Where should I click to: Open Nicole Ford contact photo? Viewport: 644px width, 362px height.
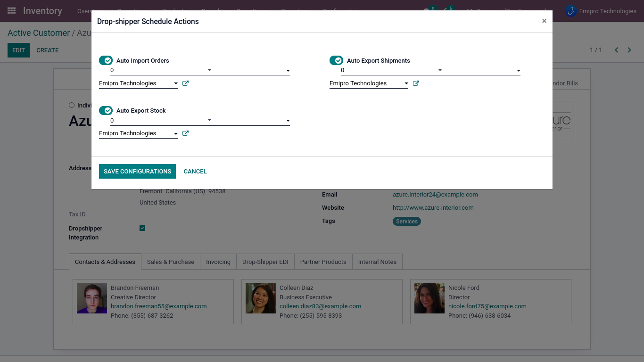pyautogui.click(x=429, y=298)
